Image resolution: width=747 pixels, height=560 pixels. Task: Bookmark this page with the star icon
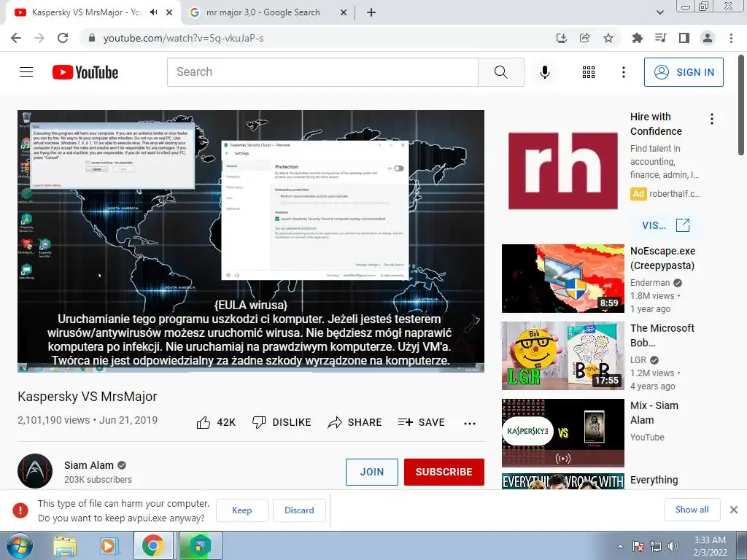pos(608,38)
